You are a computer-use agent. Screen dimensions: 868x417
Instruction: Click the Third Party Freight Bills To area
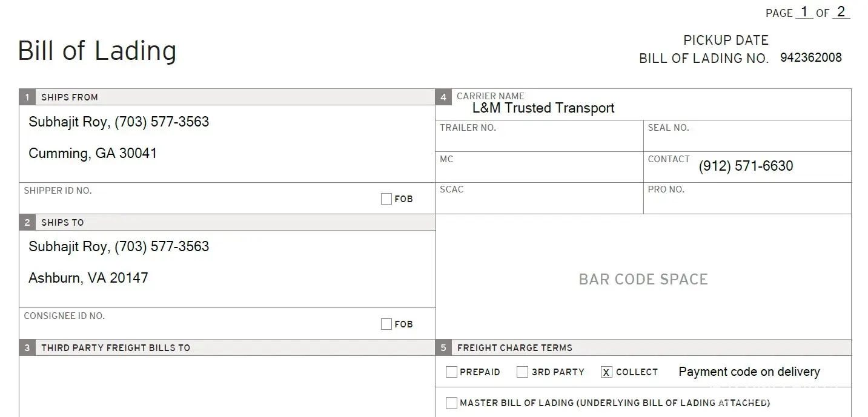pos(227,386)
